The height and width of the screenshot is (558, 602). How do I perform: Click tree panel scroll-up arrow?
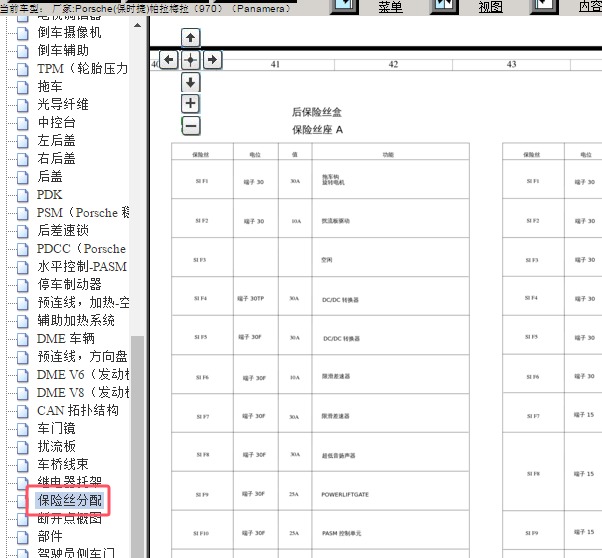137,25
